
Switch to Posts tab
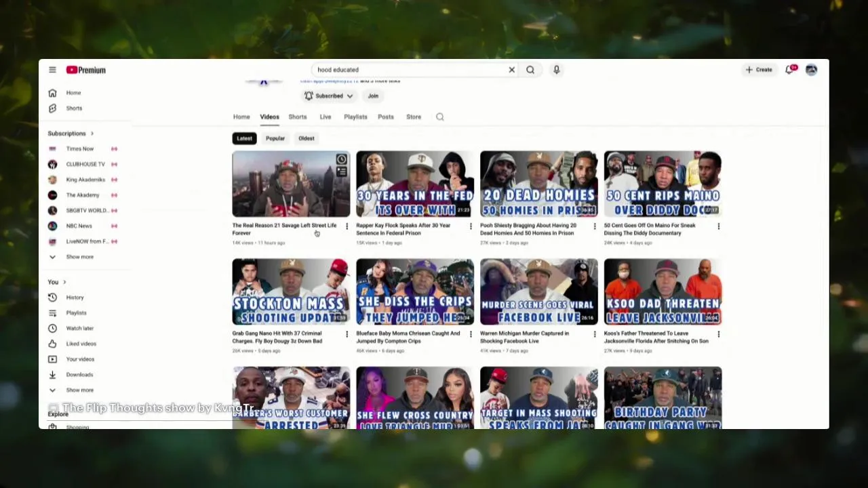(x=386, y=117)
